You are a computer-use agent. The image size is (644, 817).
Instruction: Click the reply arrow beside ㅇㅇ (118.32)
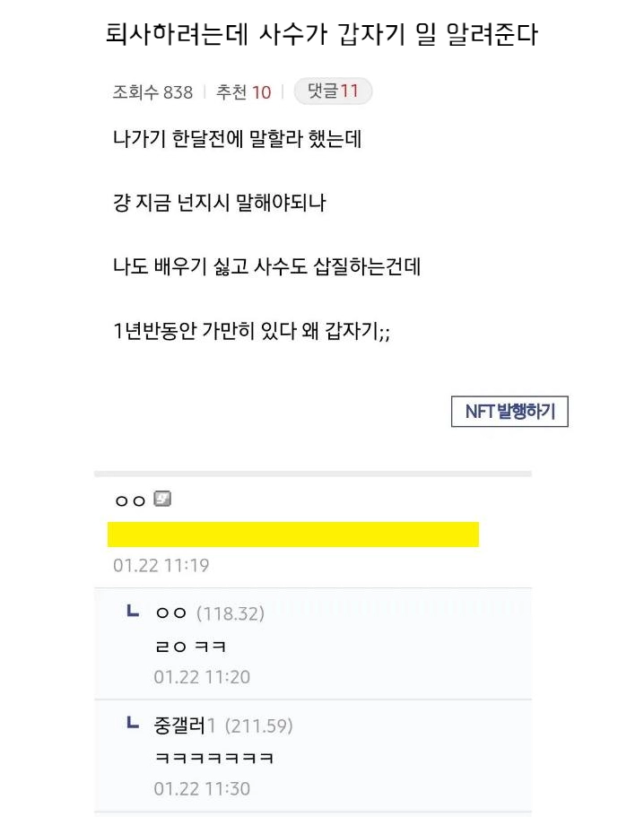133,610
